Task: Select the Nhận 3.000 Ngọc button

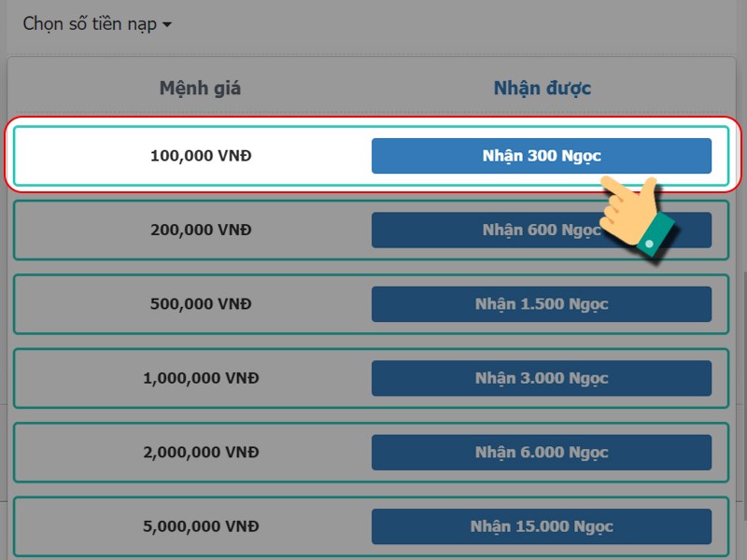Action: click(x=542, y=378)
